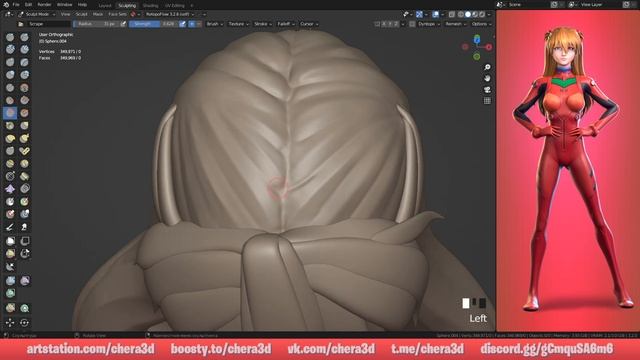Open the Window menu
640x360 pixels.
(x=64, y=5)
